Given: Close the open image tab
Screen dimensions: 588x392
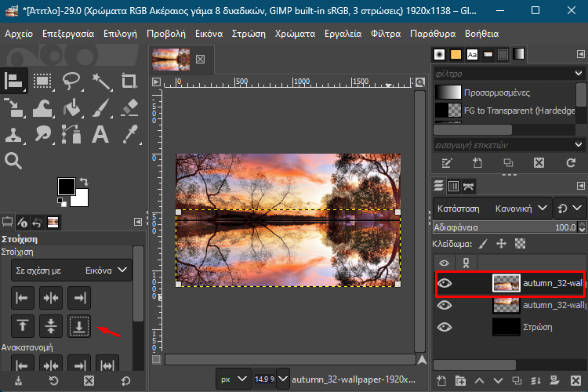Looking at the screenshot, I should click(201, 60).
